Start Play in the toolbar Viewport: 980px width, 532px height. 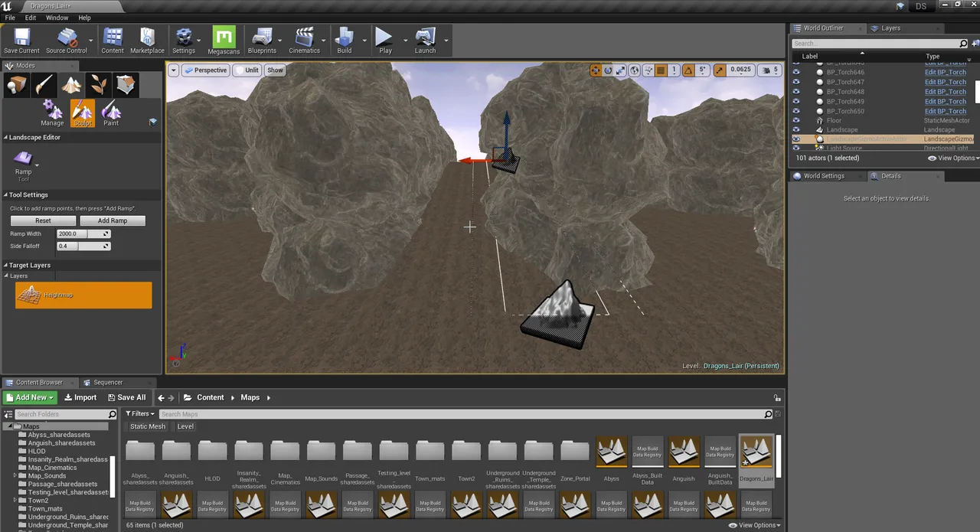pos(385,41)
